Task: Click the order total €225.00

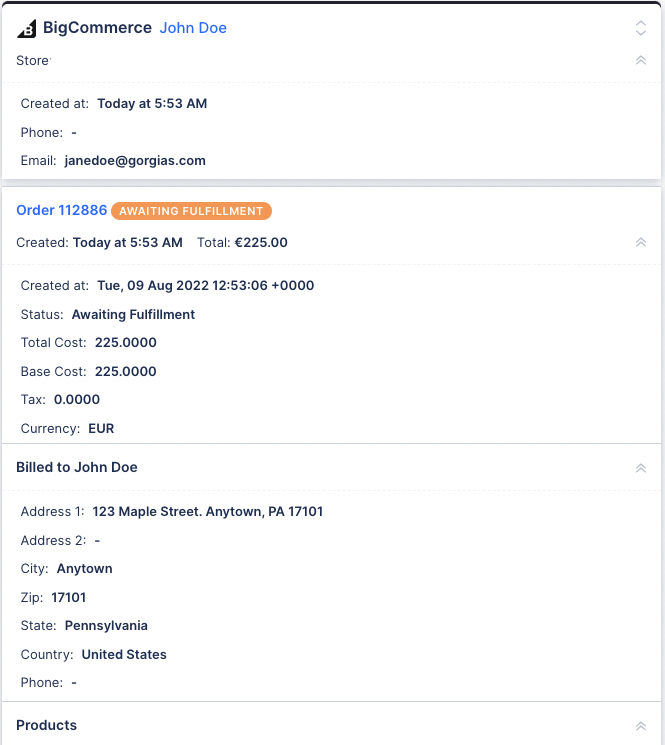Action: point(261,242)
